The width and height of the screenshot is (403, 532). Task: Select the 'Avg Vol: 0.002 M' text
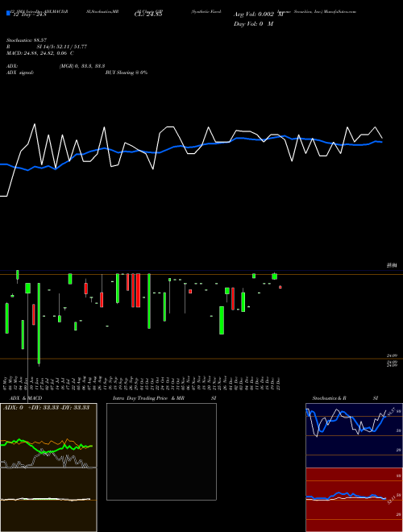click(258, 15)
